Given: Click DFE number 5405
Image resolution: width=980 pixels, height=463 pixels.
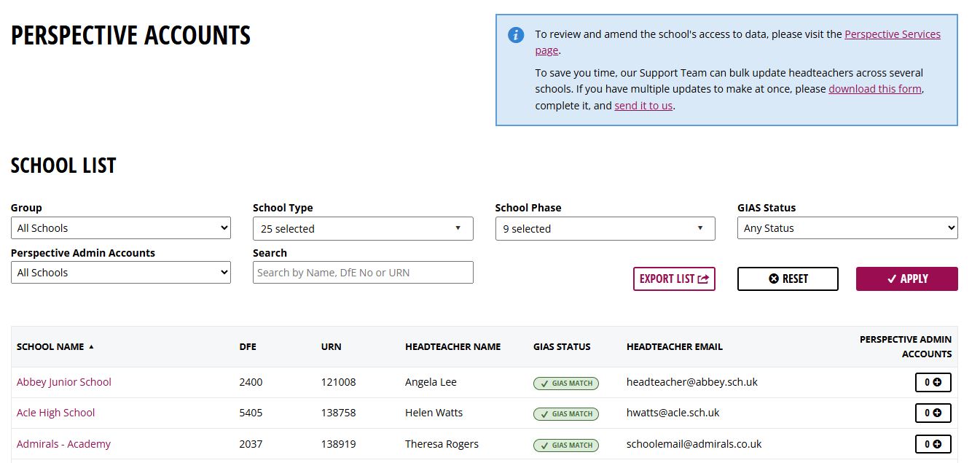Looking at the screenshot, I should click(251, 413).
